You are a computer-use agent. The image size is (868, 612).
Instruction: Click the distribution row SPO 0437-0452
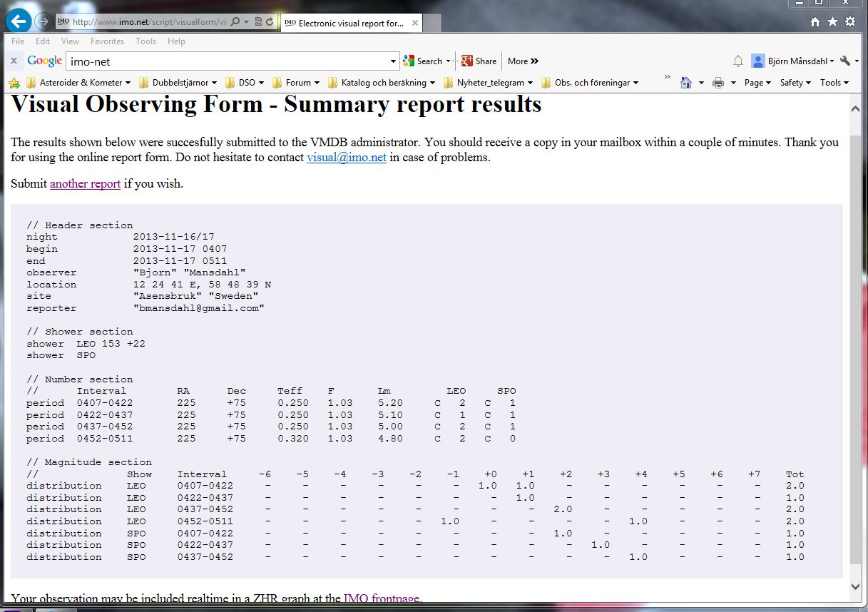415,557
